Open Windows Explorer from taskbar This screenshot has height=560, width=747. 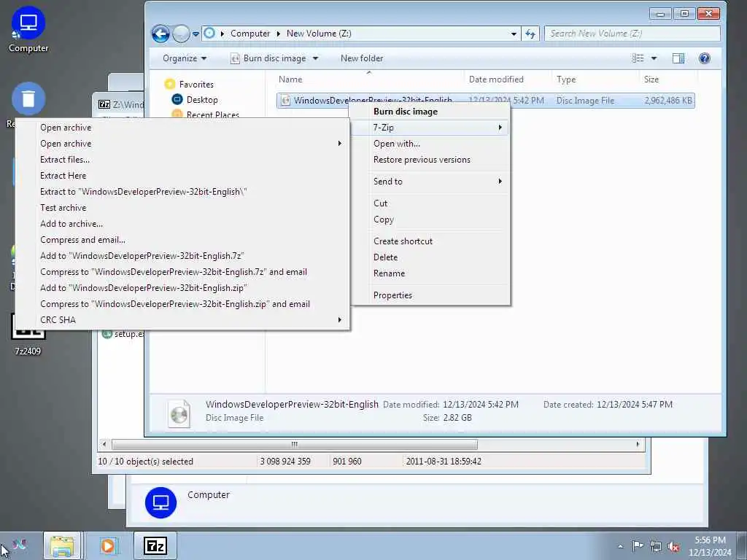(x=63, y=545)
